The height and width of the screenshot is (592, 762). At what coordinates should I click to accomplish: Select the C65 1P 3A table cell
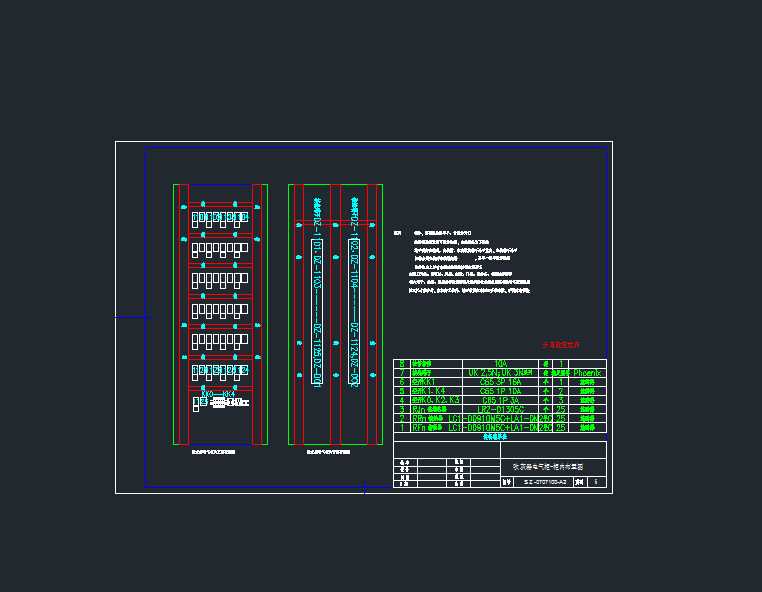click(501, 399)
